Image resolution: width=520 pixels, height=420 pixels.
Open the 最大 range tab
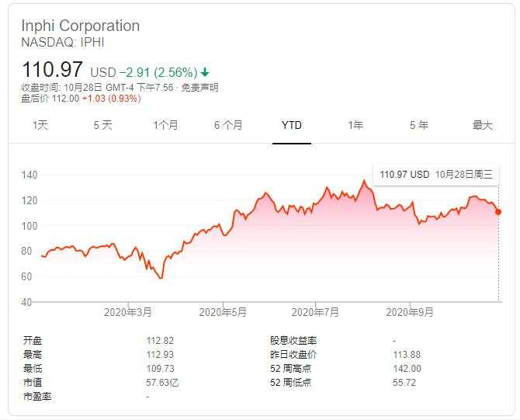[482, 125]
